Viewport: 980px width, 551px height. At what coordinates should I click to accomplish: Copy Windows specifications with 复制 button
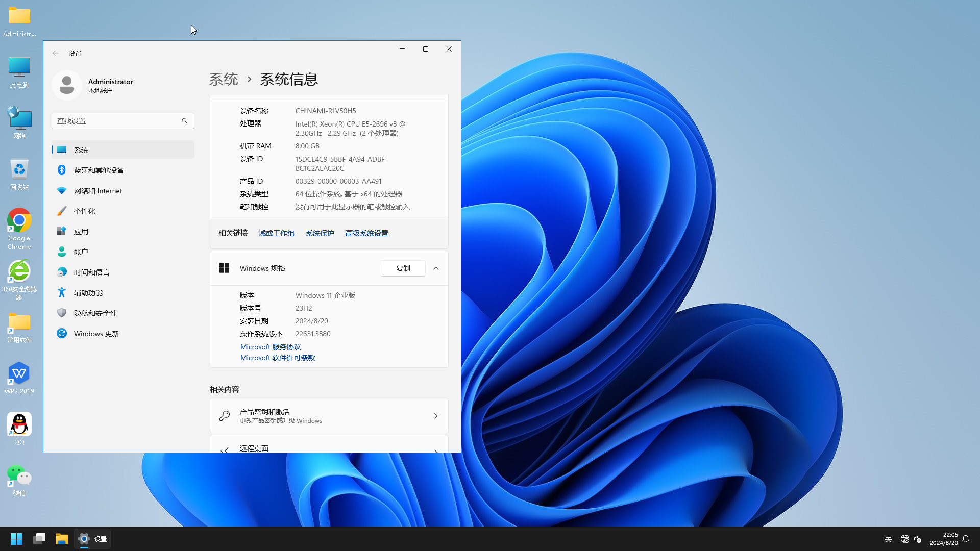[x=403, y=268]
